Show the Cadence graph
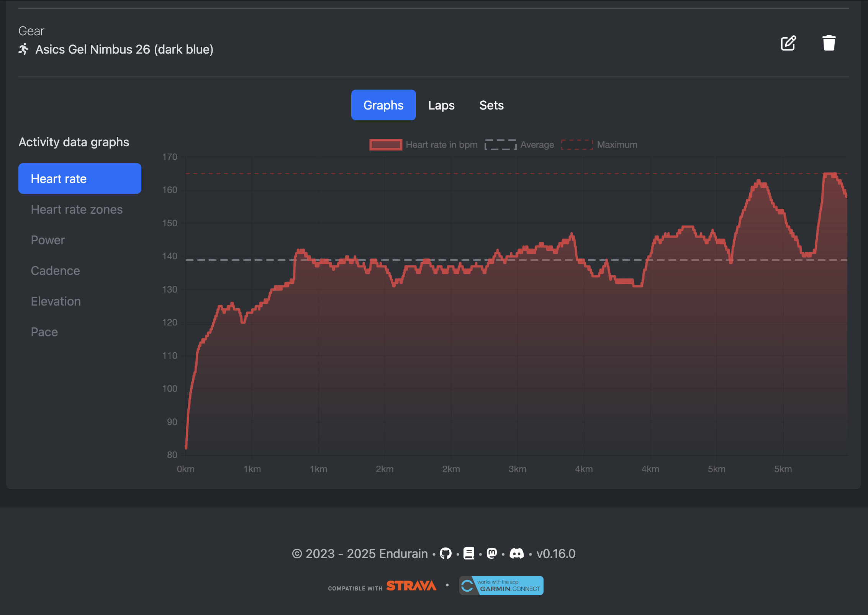Image resolution: width=868 pixels, height=615 pixels. point(56,271)
